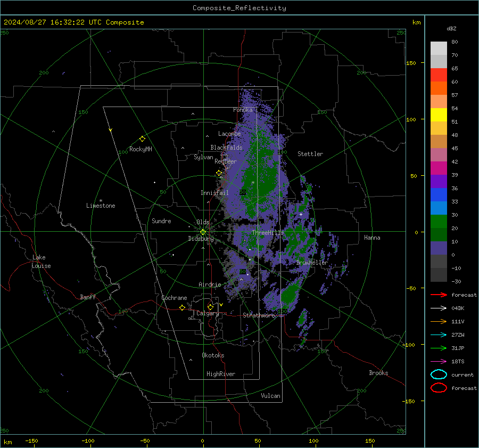479x448 pixels.
Task: Click the red forecast ellipse legend icon
Action: coord(439,388)
